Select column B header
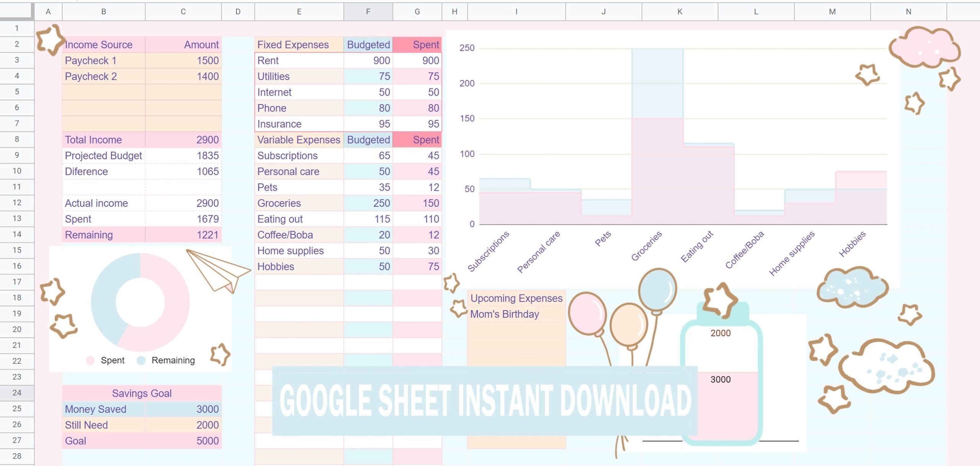 point(103,11)
